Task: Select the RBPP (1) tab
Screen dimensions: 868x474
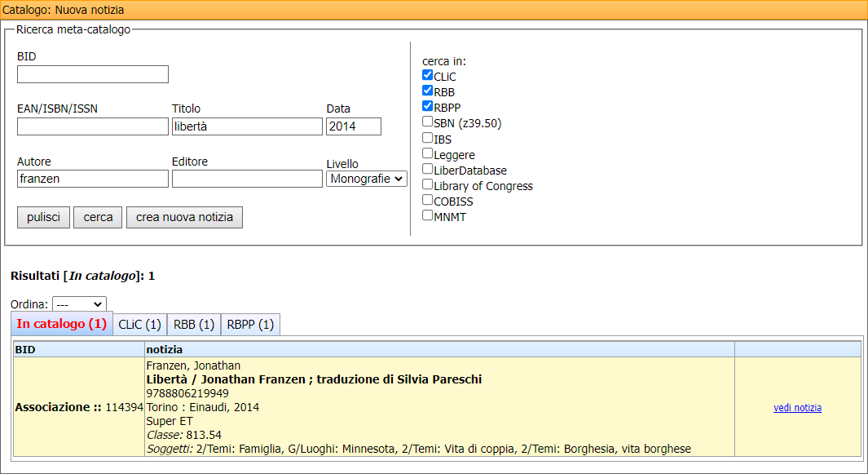Action: tap(250, 325)
